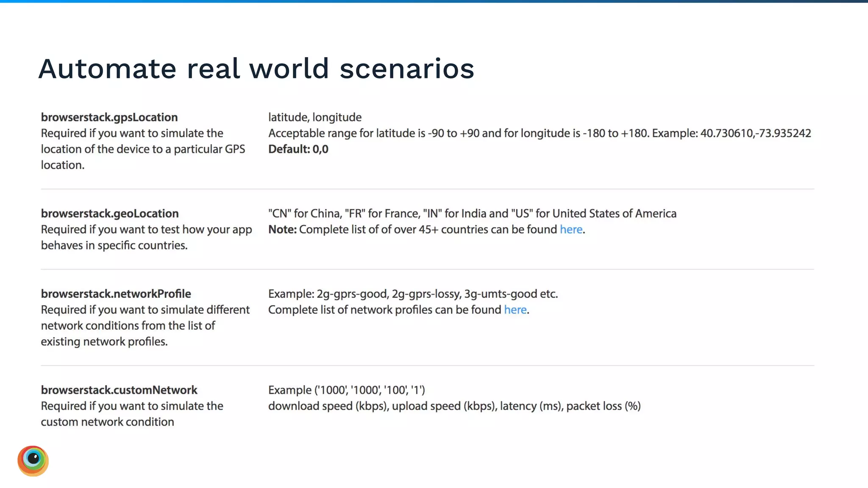Click 'existing network profiles.' text

(x=104, y=341)
